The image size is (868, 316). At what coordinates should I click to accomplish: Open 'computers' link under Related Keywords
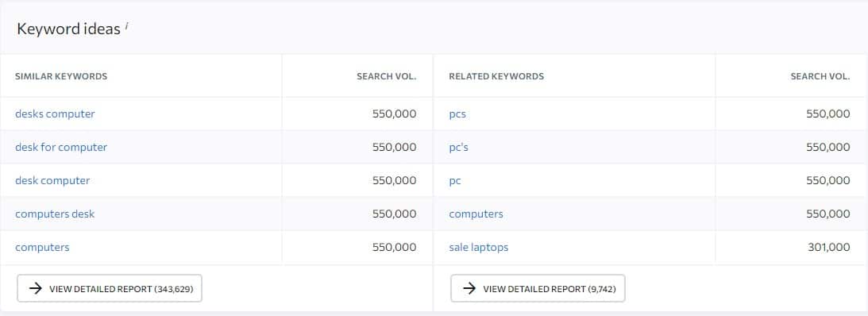[476, 214]
